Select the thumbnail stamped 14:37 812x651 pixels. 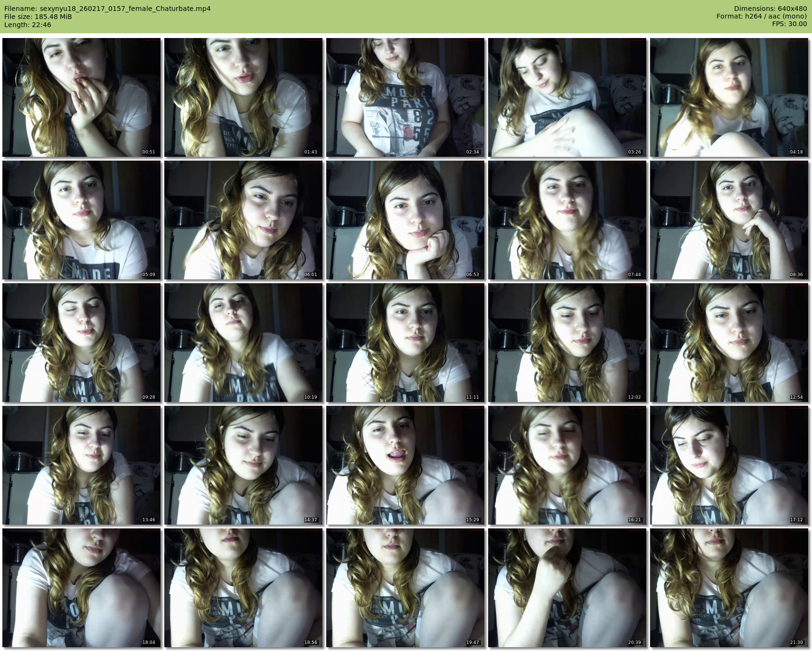[244, 465]
